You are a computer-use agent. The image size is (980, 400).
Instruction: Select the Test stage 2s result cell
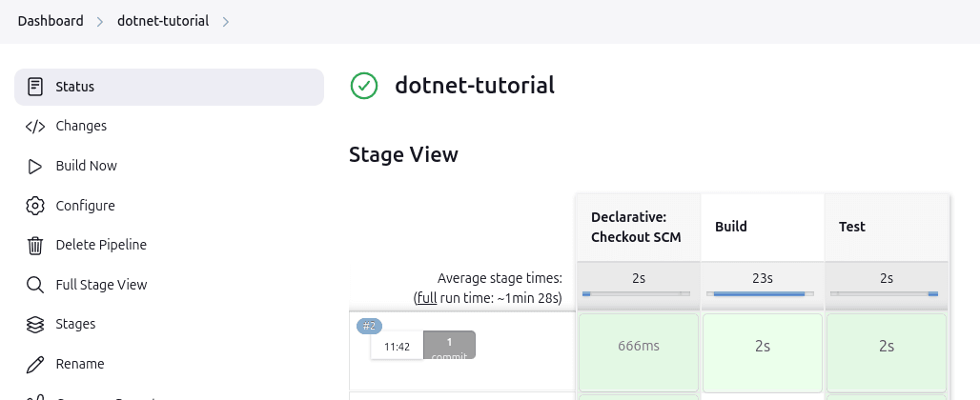click(886, 347)
